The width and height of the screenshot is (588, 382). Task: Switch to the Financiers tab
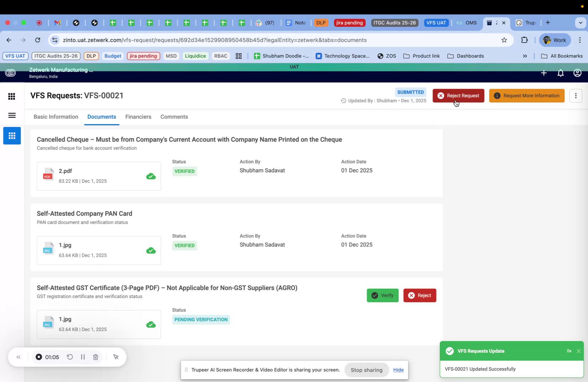pos(138,117)
